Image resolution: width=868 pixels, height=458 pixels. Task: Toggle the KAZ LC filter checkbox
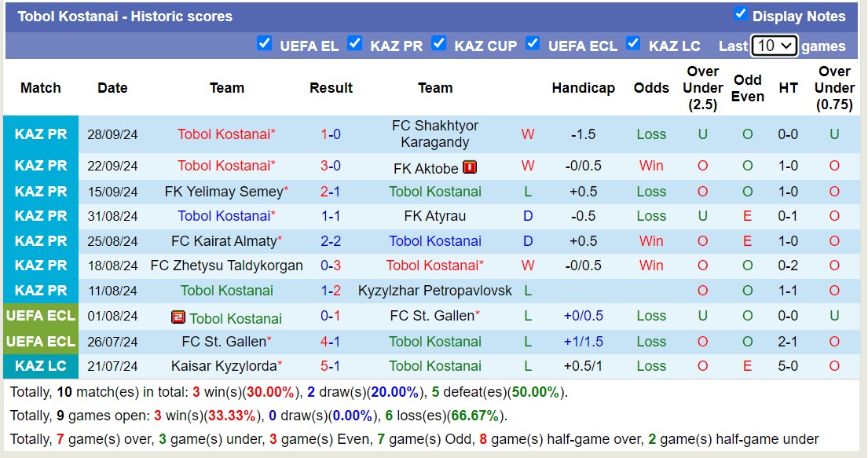(633, 44)
